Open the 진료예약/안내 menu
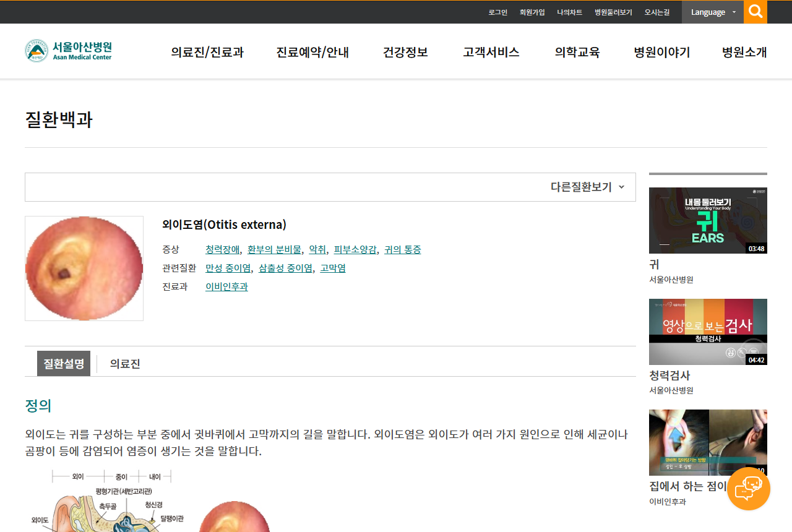 point(312,52)
